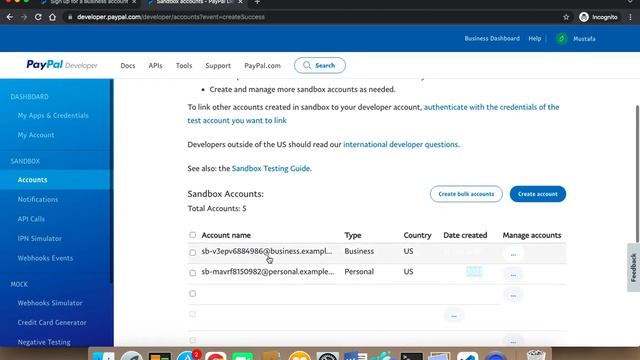Open the Terminal icon in the Dock
This screenshot has height=360, width=640.
411,356
